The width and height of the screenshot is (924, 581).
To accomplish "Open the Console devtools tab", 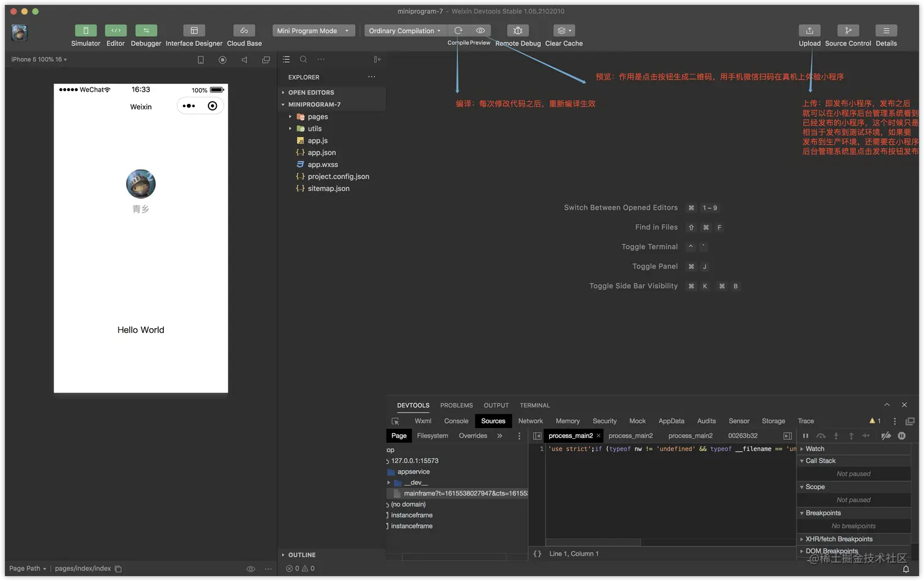I will pos(456,421).
